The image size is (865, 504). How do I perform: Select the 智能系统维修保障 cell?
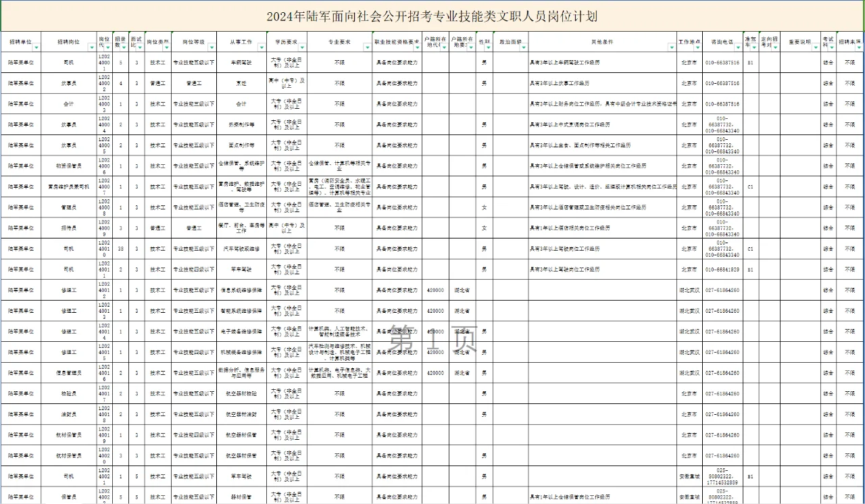(241, 311)
